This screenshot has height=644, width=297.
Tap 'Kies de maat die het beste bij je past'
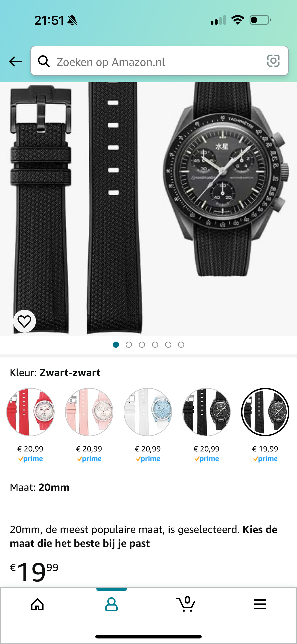click(143, 536)
